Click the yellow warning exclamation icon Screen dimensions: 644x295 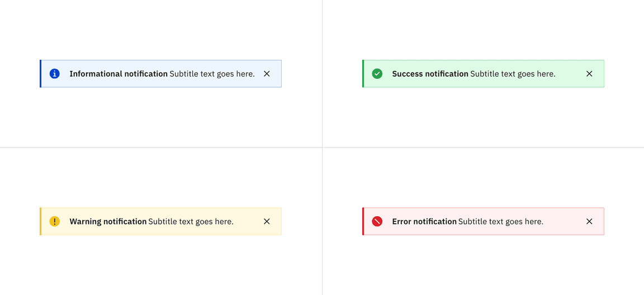pyautogui.click(x=54, y=221)
